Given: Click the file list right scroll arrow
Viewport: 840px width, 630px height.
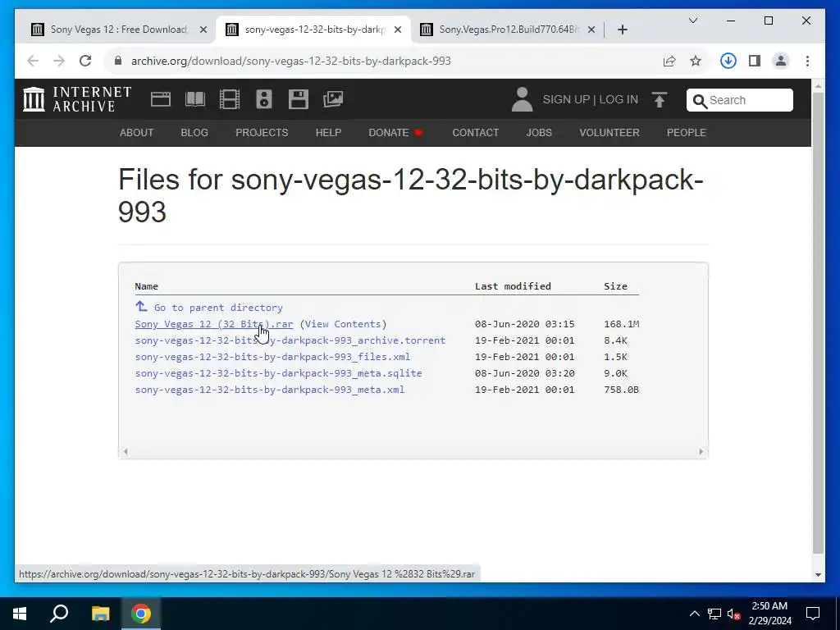Looking at the screenshot, I should tap(701, 452).
